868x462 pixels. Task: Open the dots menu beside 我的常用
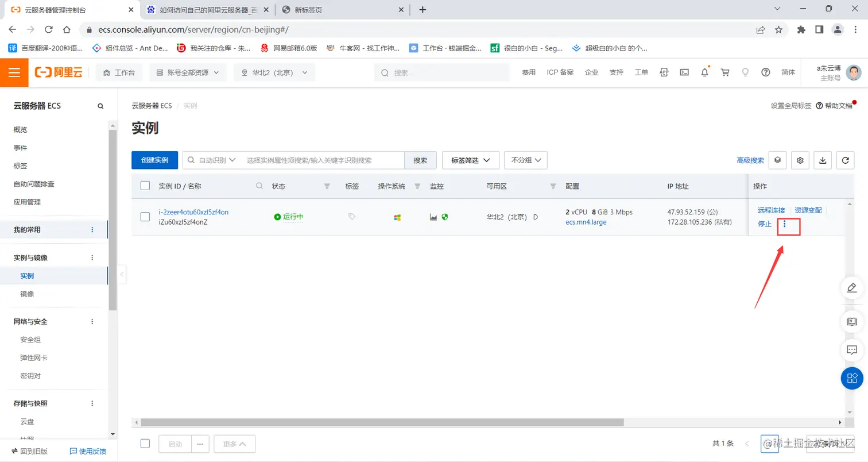92,230
